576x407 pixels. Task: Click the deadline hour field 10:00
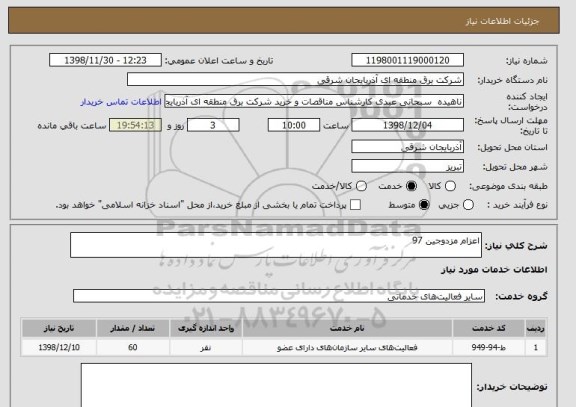pos(294,125)
